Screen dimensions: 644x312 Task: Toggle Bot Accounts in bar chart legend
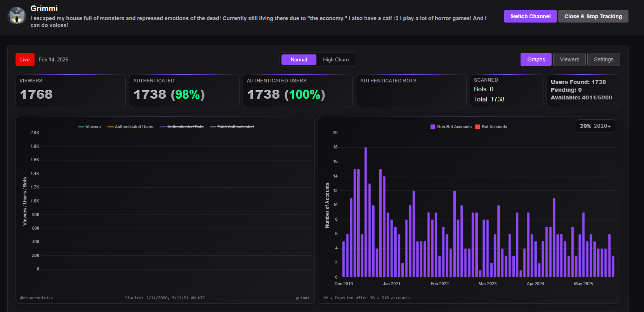pyautogui.click(x=491, y=127)
